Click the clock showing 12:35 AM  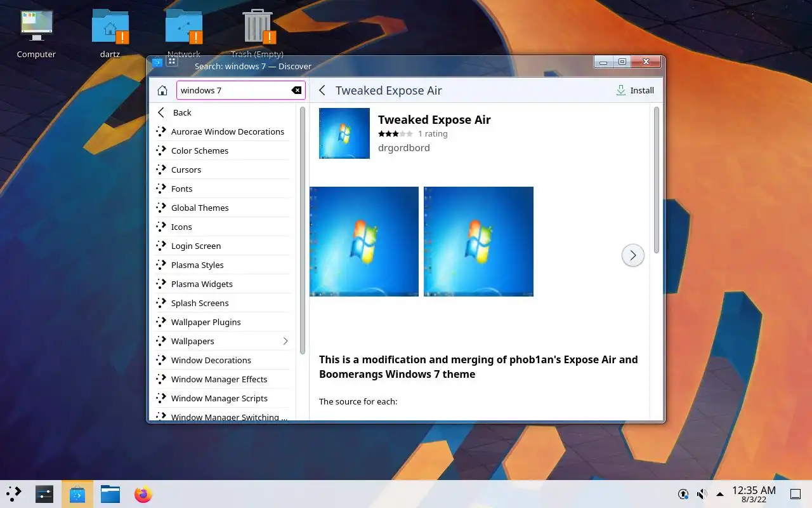754,494
